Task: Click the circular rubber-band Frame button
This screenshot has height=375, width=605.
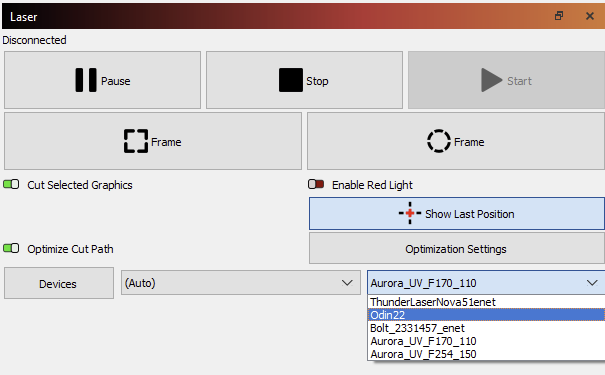Action: coord(456,141)
